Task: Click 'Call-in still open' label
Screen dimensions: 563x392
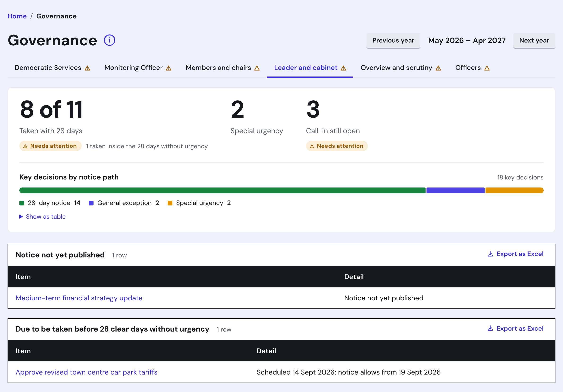Action: 333,131
